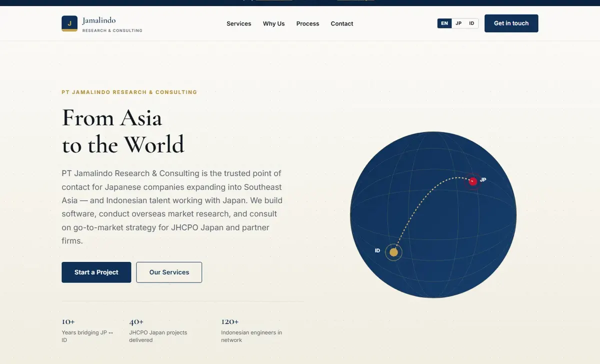Click the From Asia to the World heading
600x364 pixels.
[123, 131]
